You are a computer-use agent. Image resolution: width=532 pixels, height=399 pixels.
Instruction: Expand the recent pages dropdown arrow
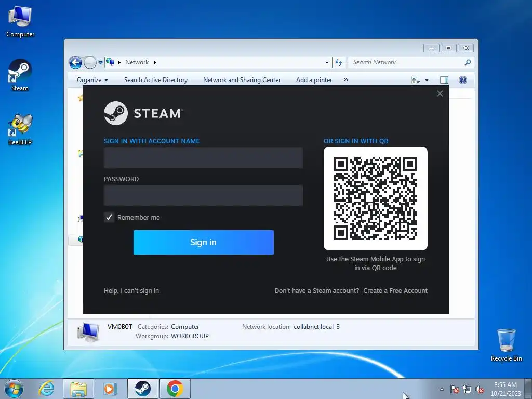(x=100, y=63)
